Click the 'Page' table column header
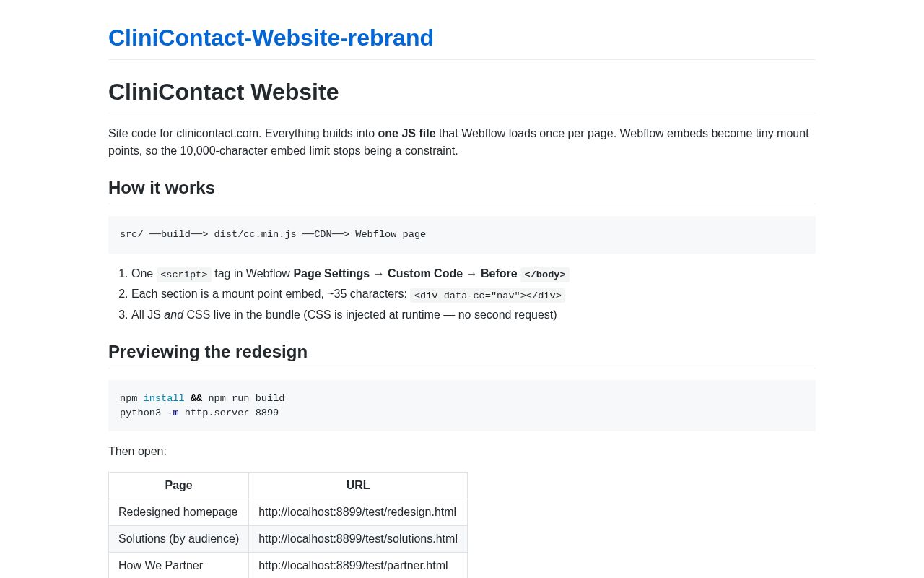 coord(178,486)
